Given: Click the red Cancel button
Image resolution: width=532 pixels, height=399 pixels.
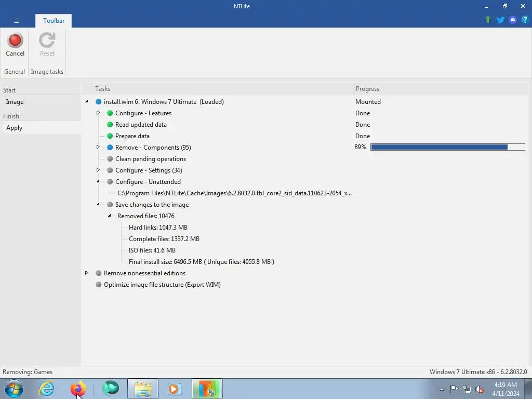Looking at the screenshot, I should (15, 45).
